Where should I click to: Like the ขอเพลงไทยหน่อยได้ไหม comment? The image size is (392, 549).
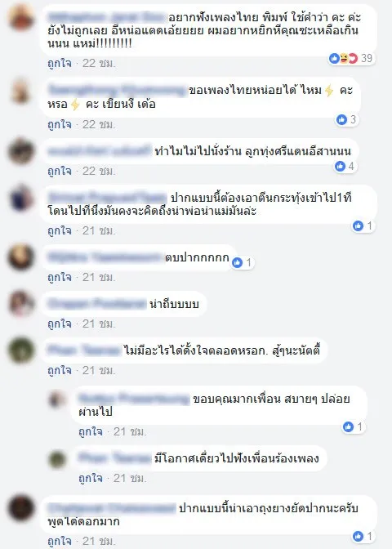[60, 125]
